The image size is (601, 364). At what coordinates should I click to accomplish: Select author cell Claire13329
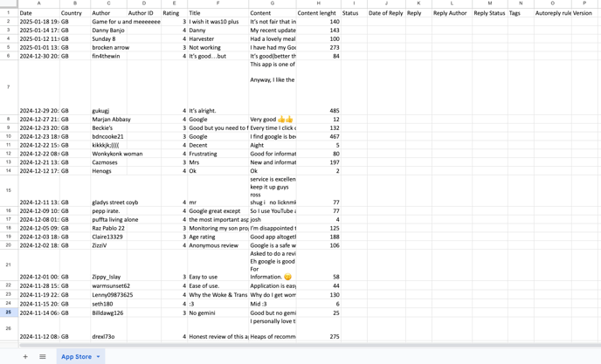point(108,237)
